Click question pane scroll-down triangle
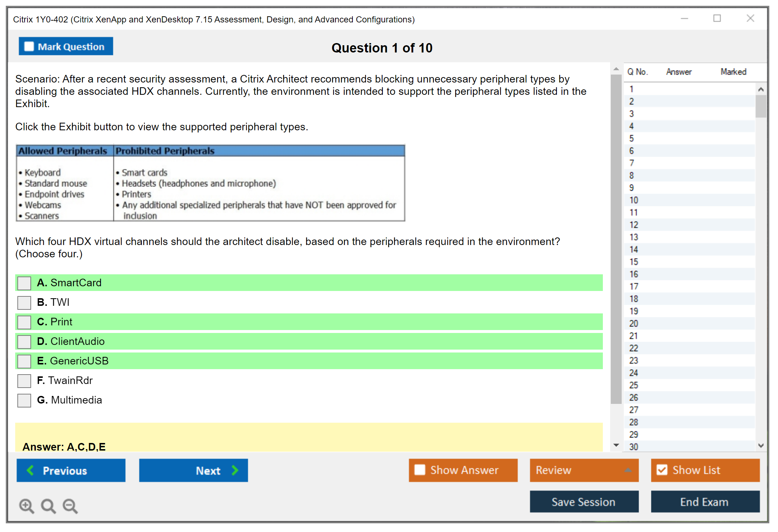 [x=616, y=445]
